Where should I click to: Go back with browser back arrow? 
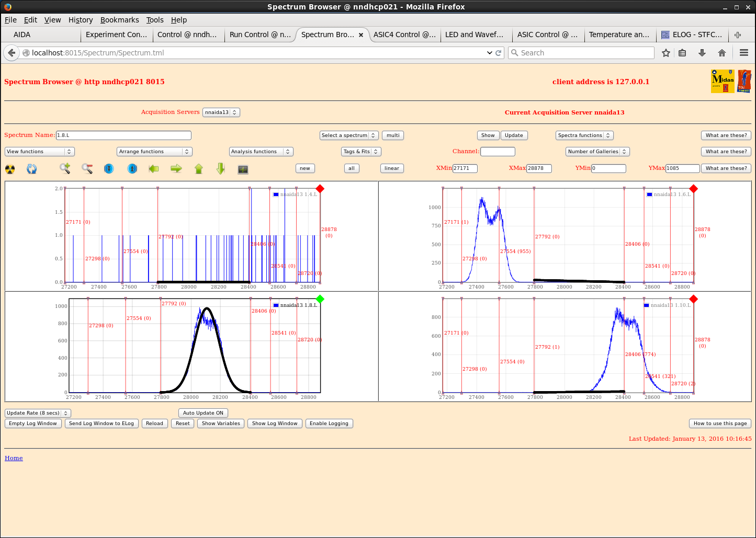coord(12,53)
